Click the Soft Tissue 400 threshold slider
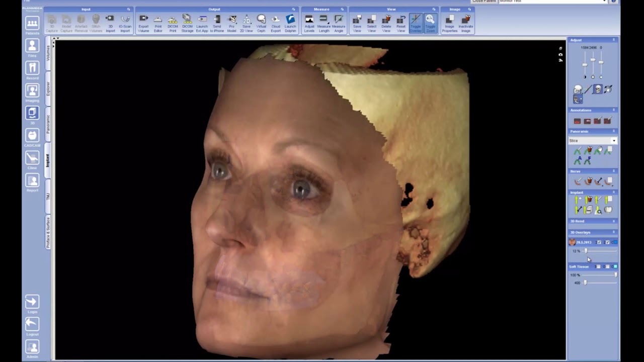The image size is (644, 362). pos(599,283)
